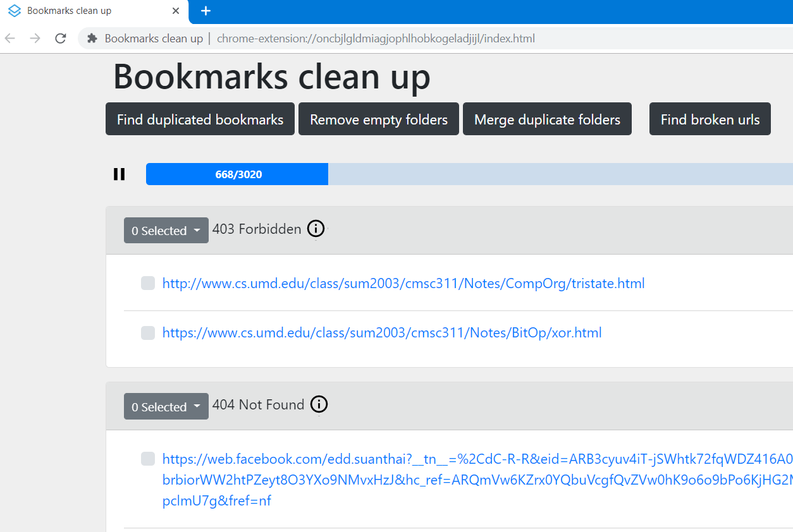This screenshot has height=532, width=793.
Task: Click Find duplicated bookmarks button
Action: coord(200,119)
